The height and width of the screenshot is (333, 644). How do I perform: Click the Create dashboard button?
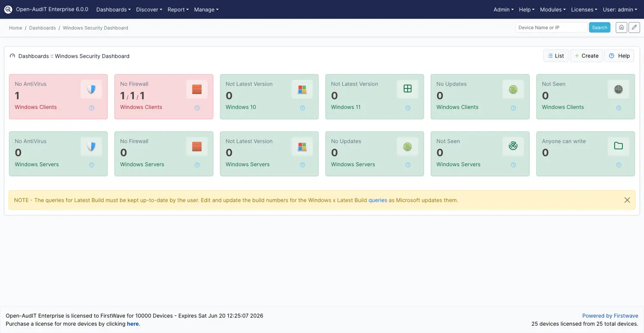[586, 56]
